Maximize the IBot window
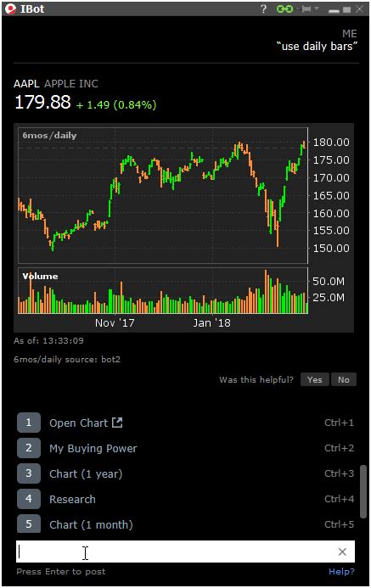Image resolution: width=371 pixels, height=588 pixels. (x=347, y=9)
